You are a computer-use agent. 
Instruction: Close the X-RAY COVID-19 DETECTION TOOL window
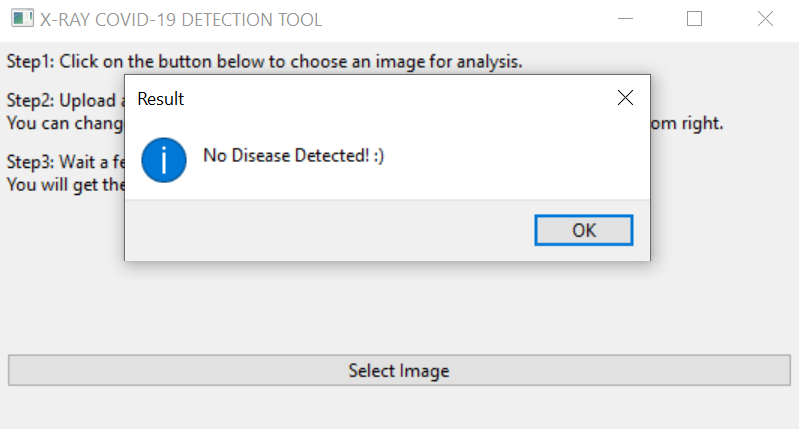tap(765, 19)
